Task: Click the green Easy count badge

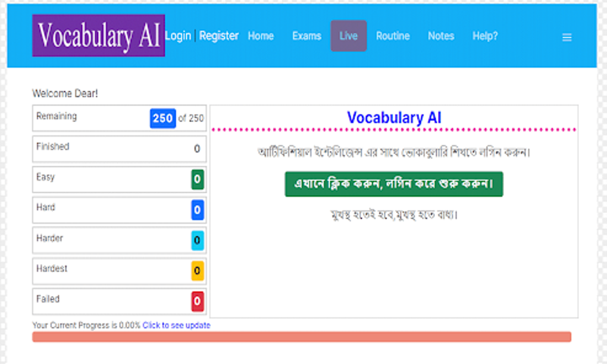Action: 198,179
